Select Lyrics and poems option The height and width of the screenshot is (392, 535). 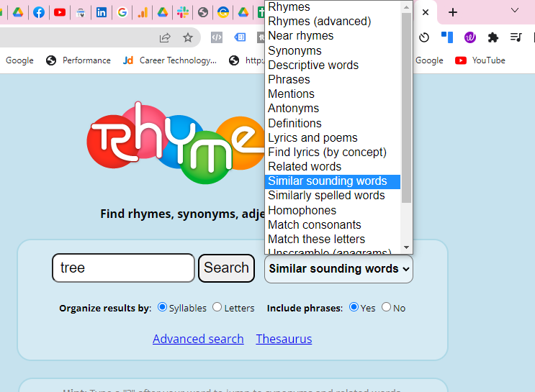click(x=333, y=137)
